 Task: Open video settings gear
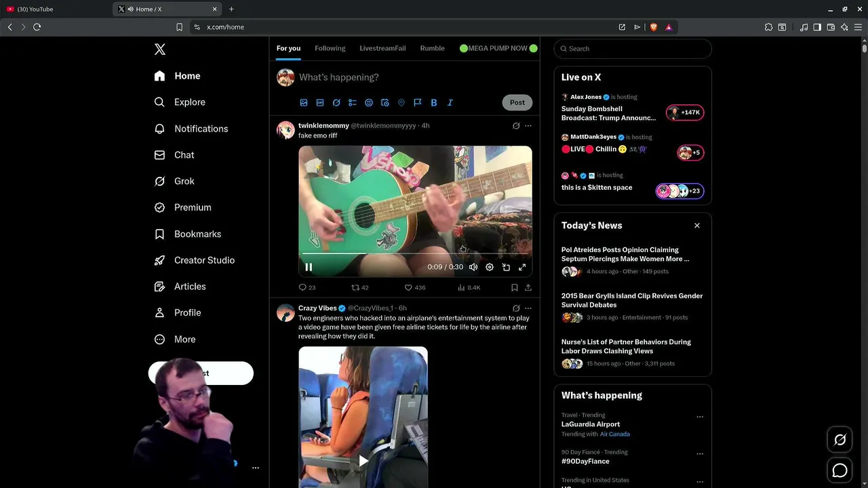click(x=490, y=267)
